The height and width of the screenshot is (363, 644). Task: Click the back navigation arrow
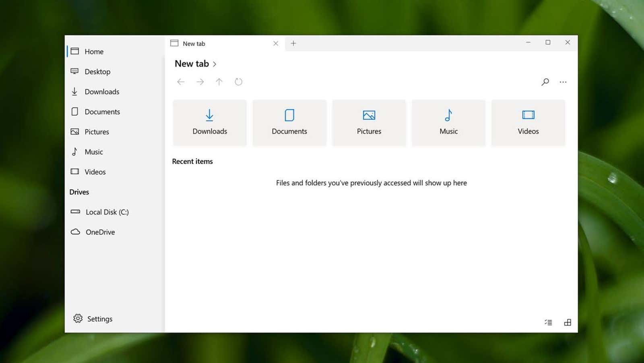[x=181, y=82]
